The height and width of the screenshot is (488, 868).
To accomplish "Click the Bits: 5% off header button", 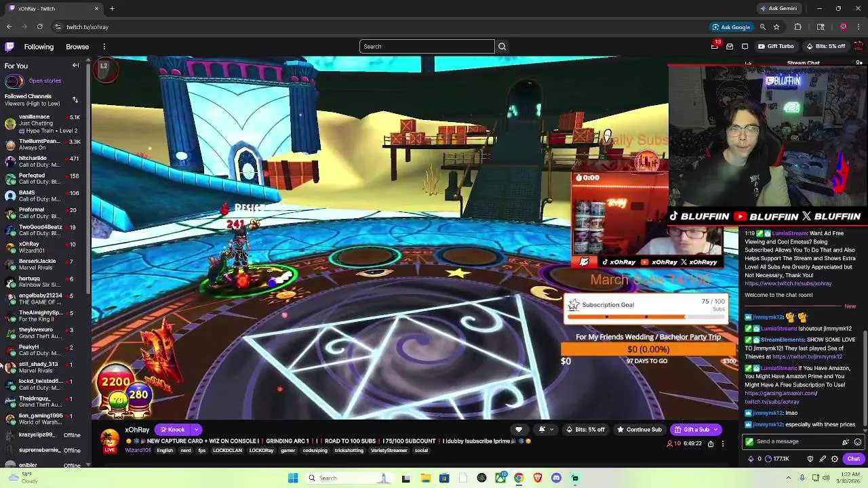I will pos(826,47).
